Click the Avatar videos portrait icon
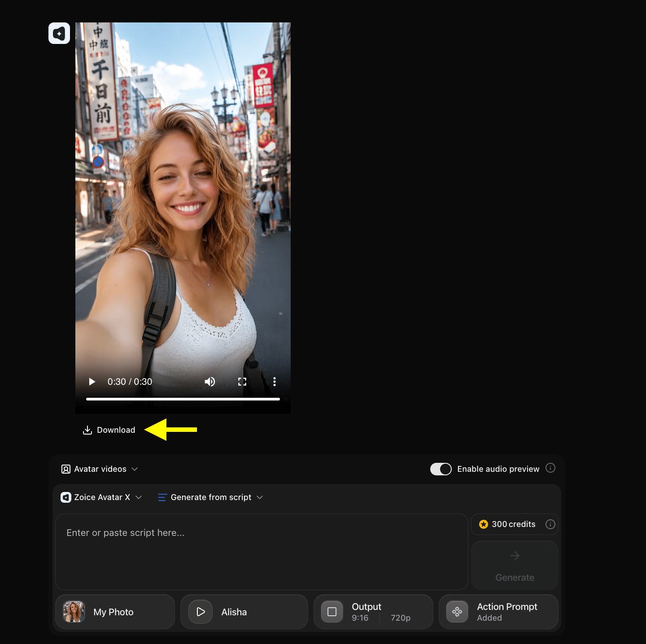 coord(66,469)
